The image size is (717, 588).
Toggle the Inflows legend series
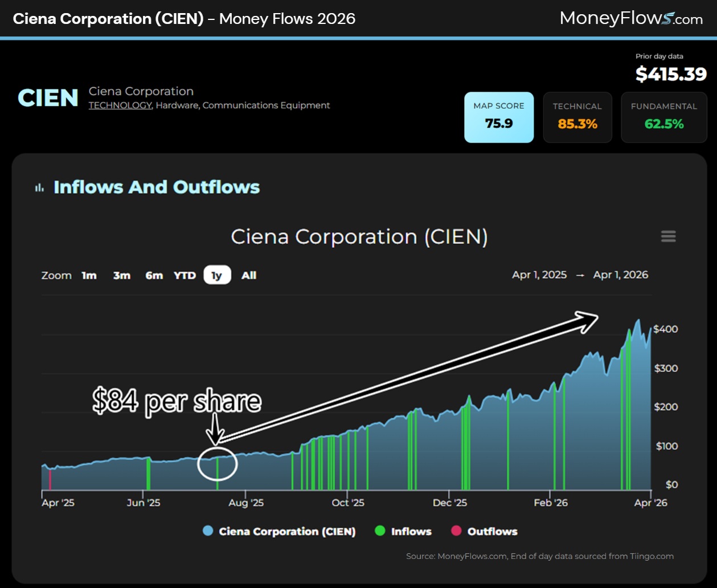pos(403,532)
